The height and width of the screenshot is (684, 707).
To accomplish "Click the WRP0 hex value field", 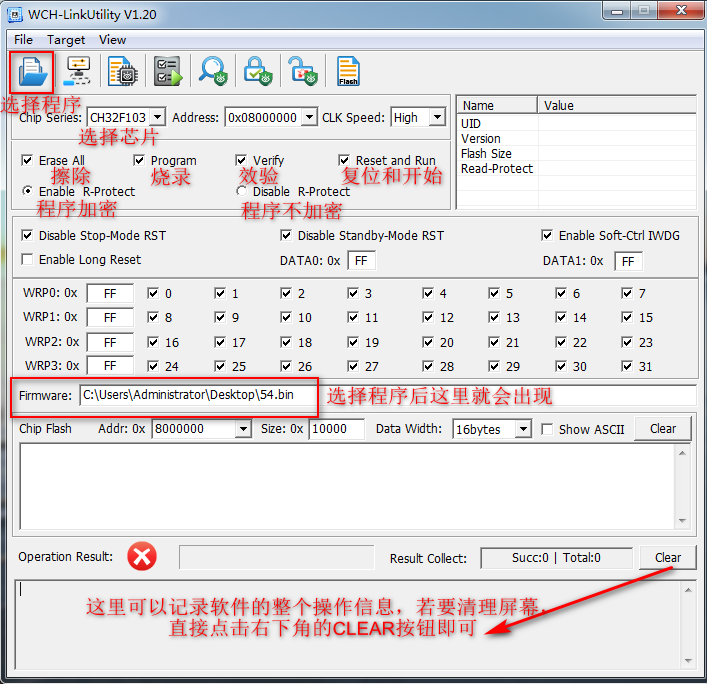I will click(x=110, y=294).
